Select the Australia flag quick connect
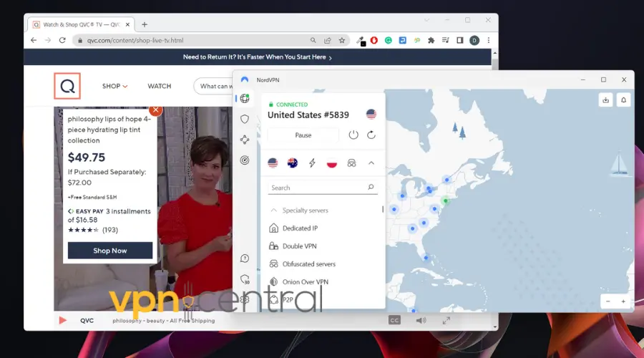 click(293, 163)
